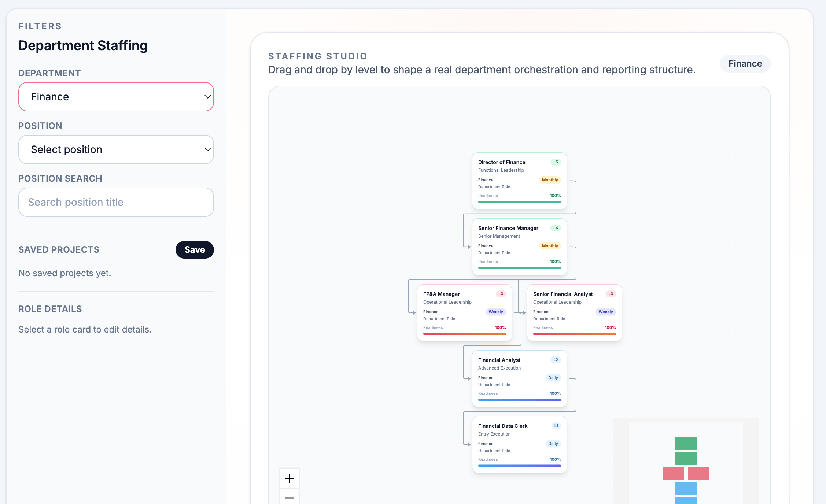Viewport: 826px width, 504px height.
Task: Click the L2 badge on Financial Analyst card
Action: tap(556, 360)
